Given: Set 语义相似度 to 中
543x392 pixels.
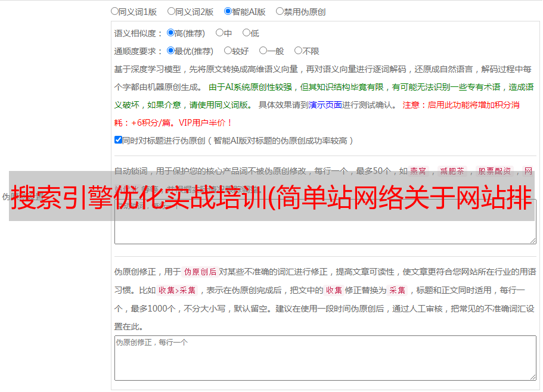Looking at the screenshot, I should 219,33.
